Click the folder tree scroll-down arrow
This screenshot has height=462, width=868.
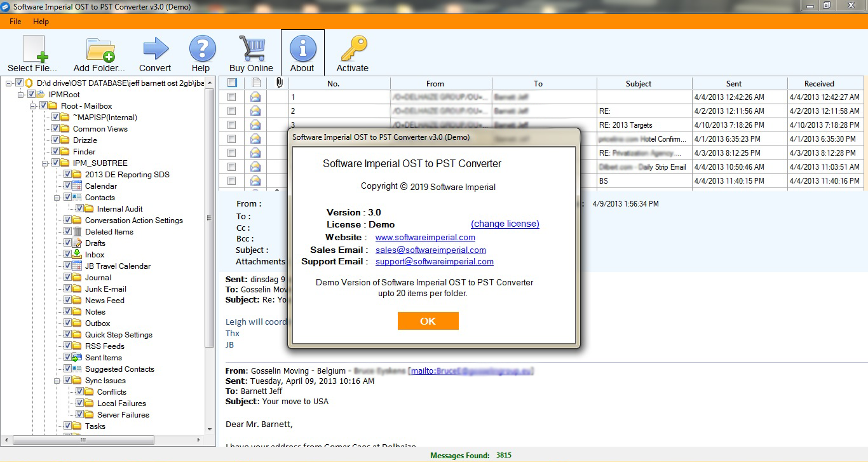pyautogui.click(x=210, y=428)
